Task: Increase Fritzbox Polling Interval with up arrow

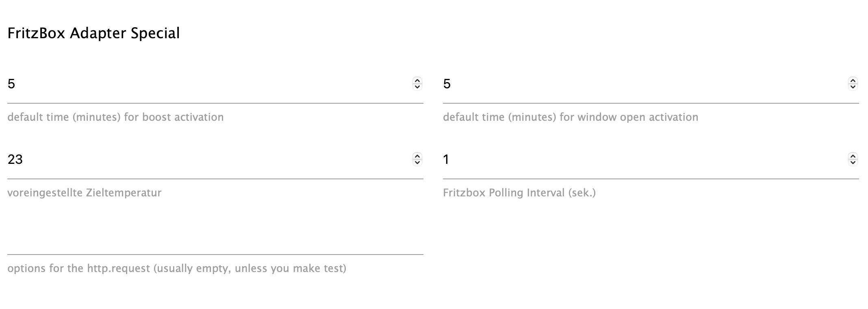Action: [x=853, y=156]
